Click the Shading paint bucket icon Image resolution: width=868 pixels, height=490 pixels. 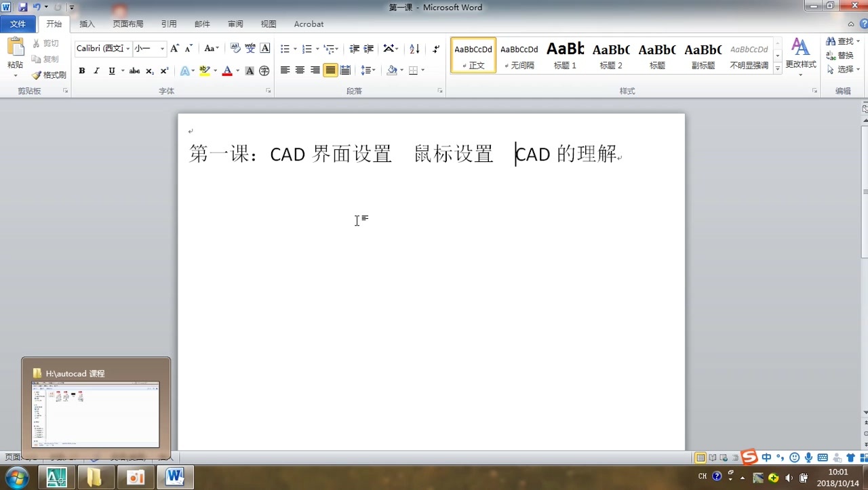coord(392,70)
